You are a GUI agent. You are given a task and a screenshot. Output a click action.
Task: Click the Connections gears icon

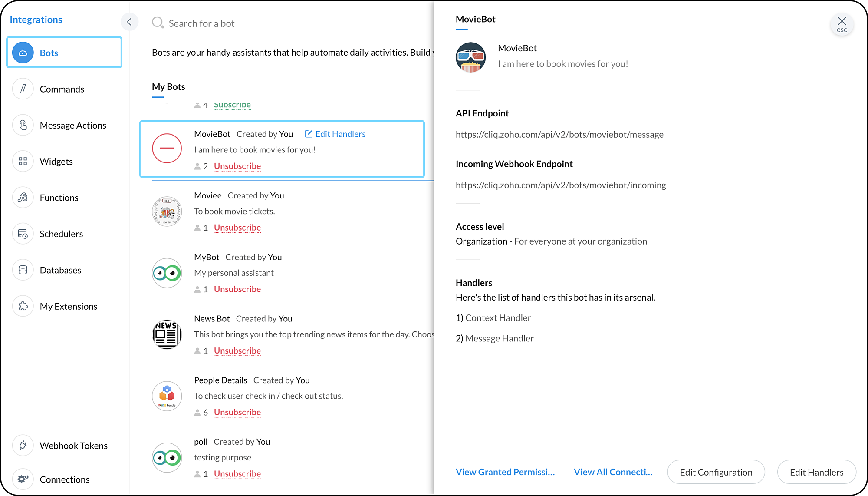pos(23,479)
